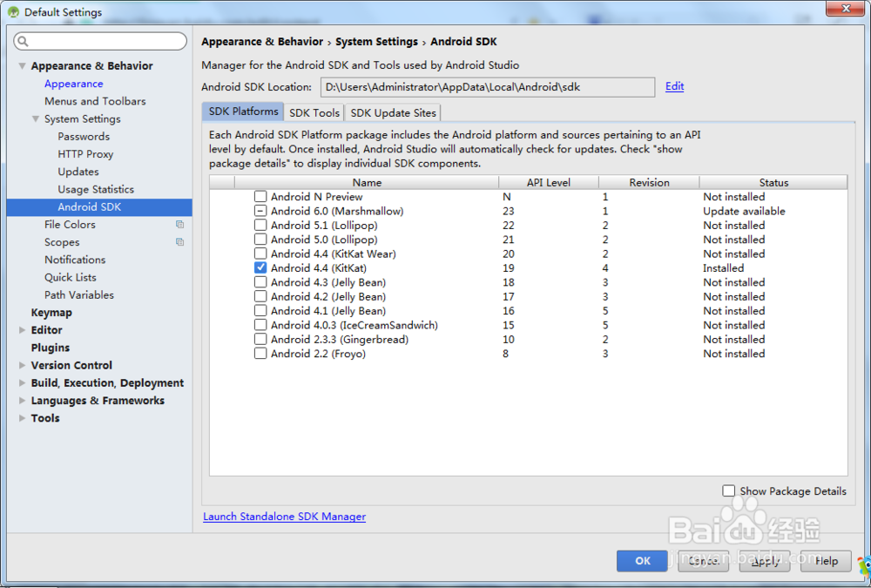Sort table by Status column header

tap(773, 182)
